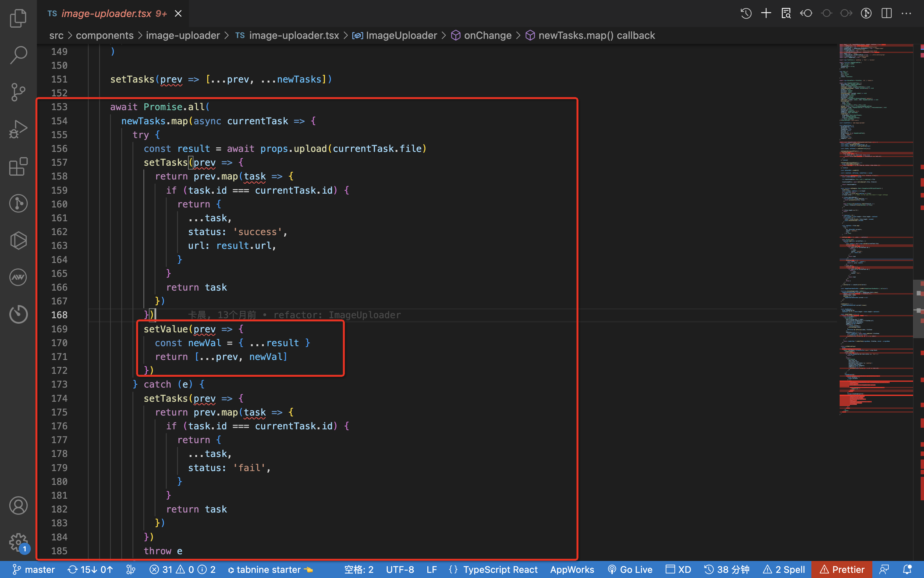The image size is (924, 578).
Task: Click the image-uploader folder breadcrumb
Action: 183,36
